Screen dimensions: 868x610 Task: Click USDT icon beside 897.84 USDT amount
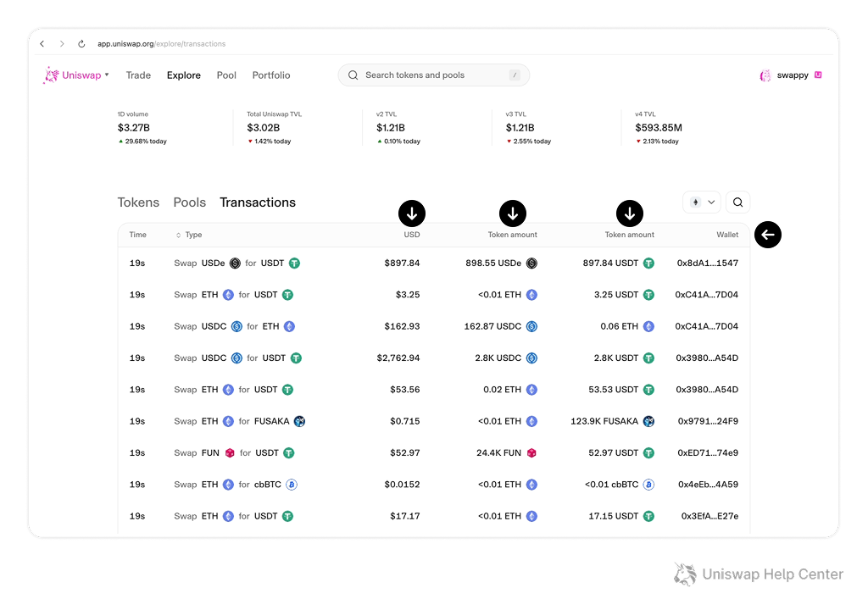(x=648, y=263)
